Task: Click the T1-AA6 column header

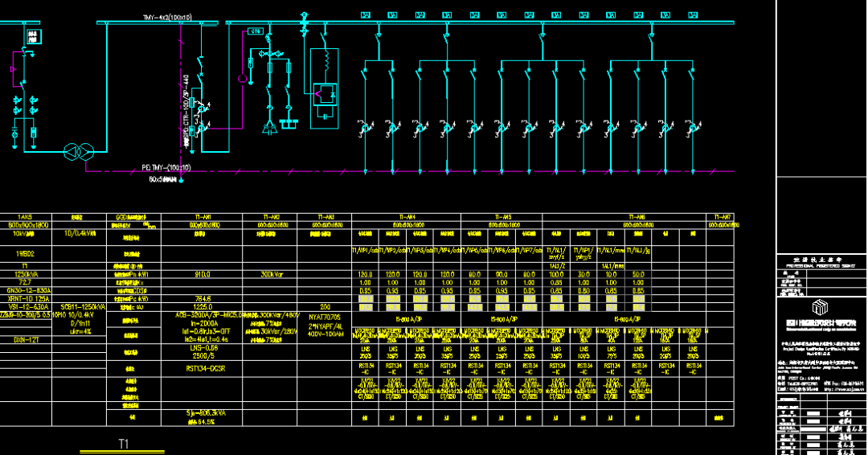Action: (637, 217)
